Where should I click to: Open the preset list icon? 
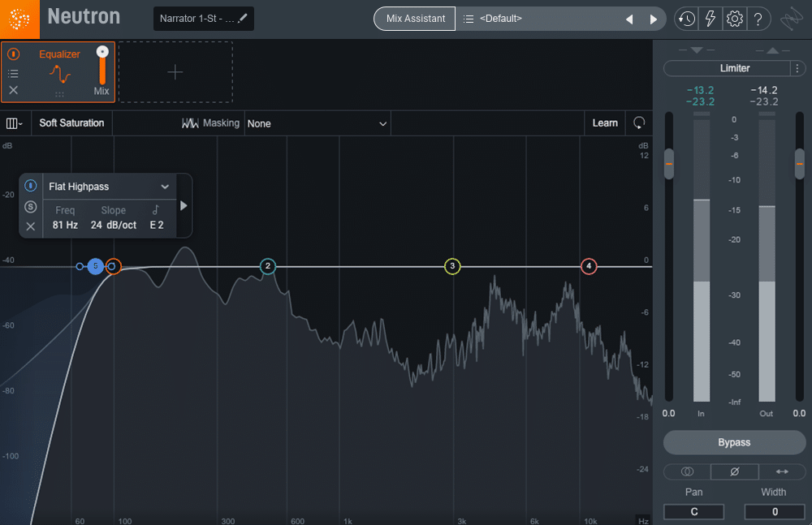(x=469, y=19)
